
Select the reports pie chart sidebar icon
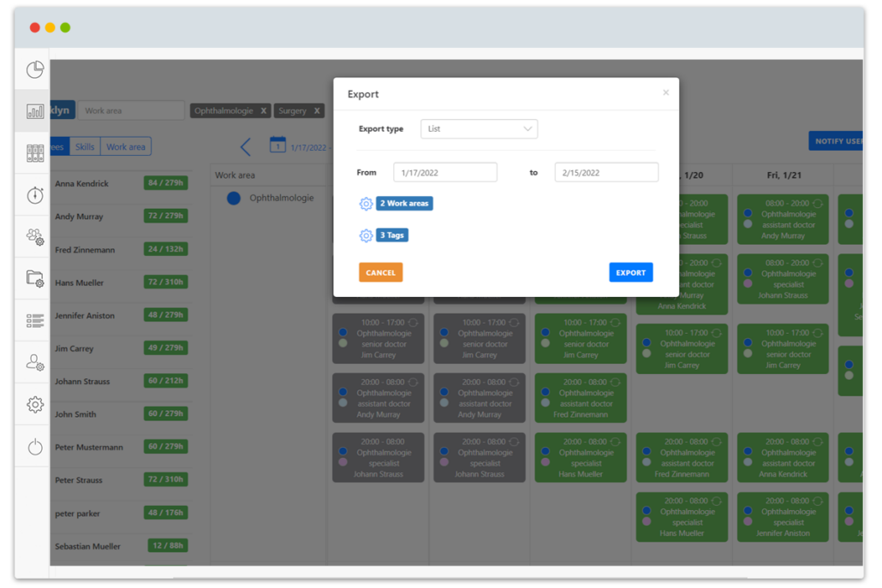pos(33,69)
